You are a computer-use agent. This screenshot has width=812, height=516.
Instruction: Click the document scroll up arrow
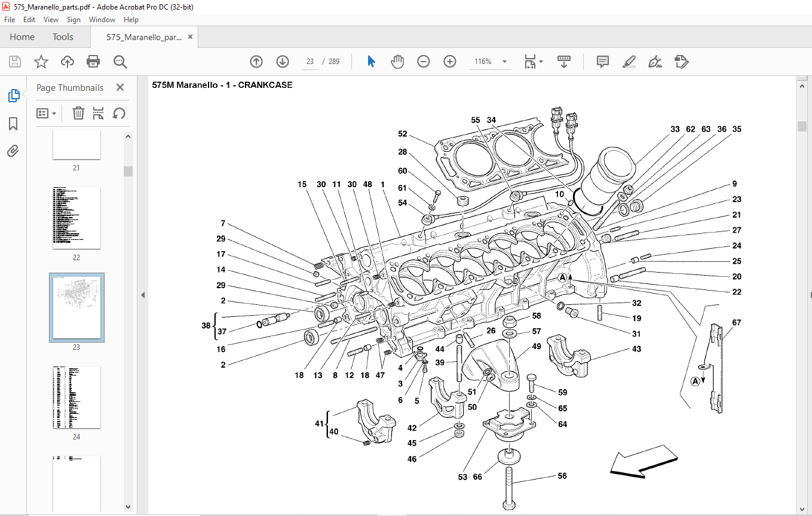(x=802, y=87)
